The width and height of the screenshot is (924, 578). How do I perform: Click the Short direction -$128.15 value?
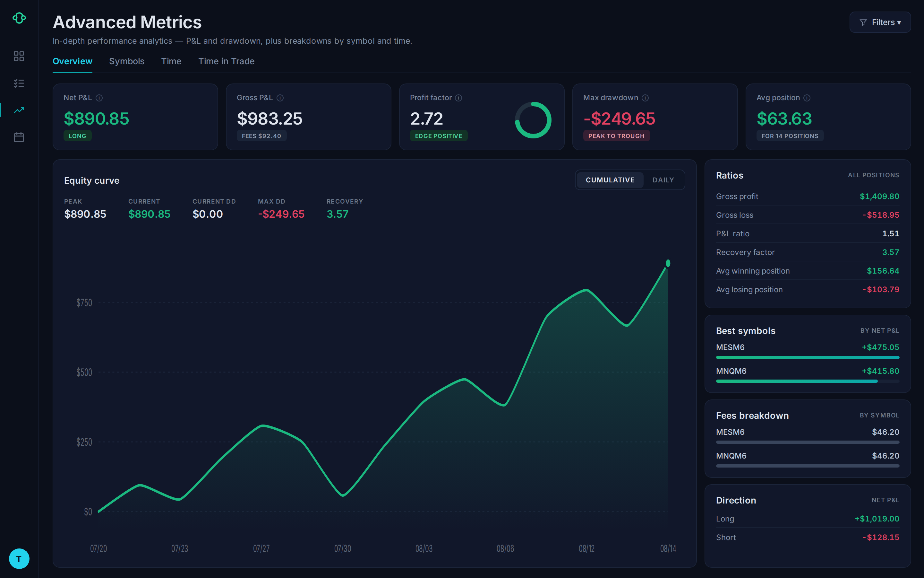(x=880, y=537)
